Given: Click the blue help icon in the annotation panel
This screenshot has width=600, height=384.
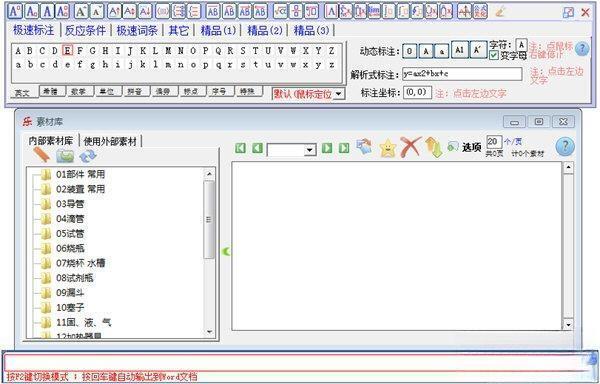Looking at the screenshot, I should pos(582,49).
